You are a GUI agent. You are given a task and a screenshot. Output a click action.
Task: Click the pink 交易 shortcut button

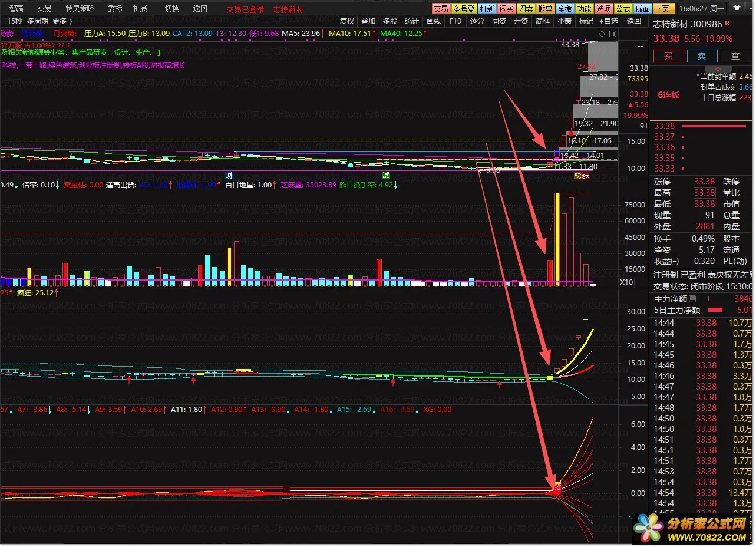[441, 9]
